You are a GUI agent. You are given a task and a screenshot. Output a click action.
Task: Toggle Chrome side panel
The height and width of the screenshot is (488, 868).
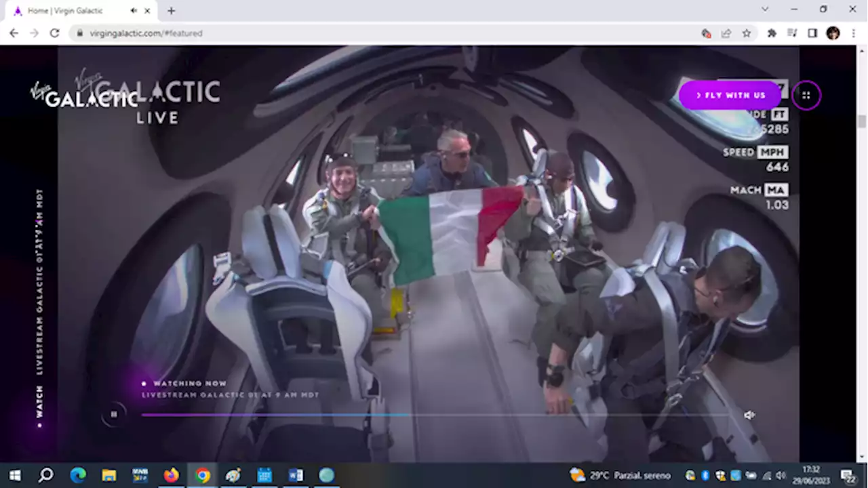812,33
